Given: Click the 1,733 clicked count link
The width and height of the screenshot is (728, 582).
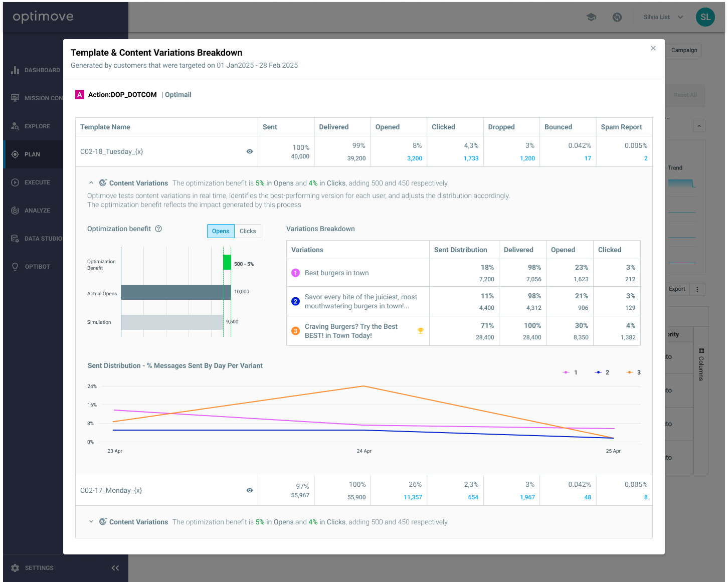Looking at the screenshot, I should coord(471,158).
